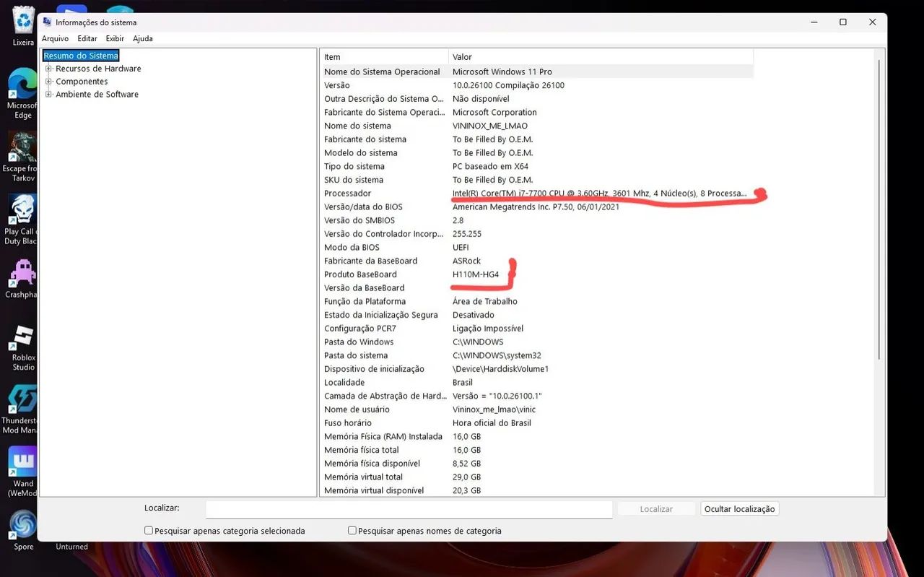This screenshot has width=924, height=577.
Task: Select Modelo do sistema row
Action: coord(537,152)
